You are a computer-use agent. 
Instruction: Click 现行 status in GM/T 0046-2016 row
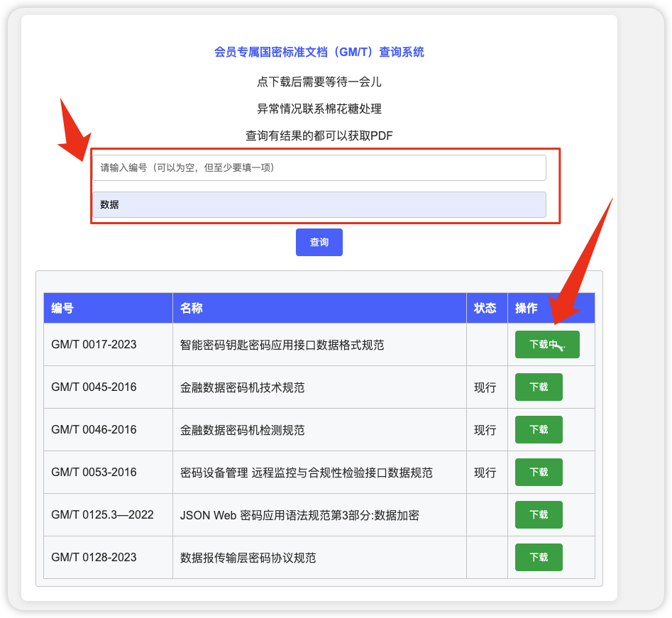pyautogui.click(x=485, y=430)
